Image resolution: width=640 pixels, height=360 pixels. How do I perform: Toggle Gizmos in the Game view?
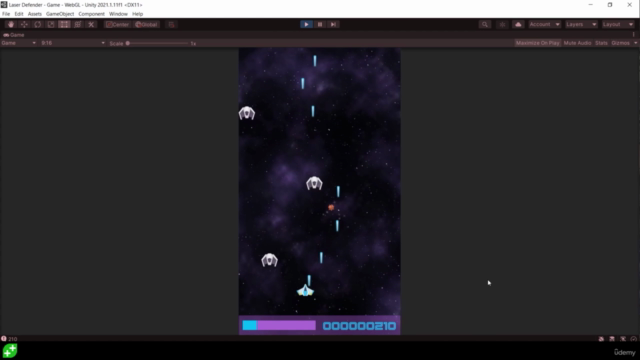620,43
